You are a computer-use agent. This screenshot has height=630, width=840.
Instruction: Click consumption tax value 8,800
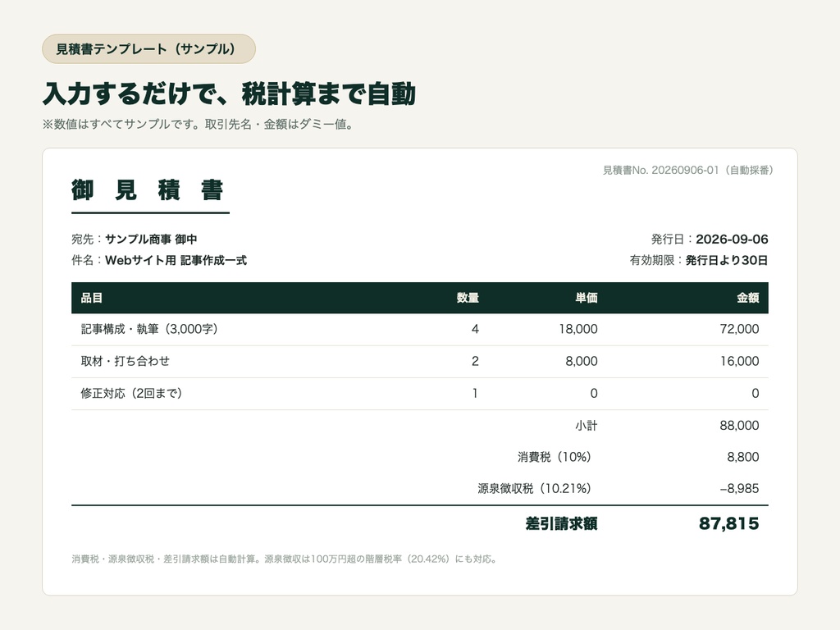pos(742,457)
